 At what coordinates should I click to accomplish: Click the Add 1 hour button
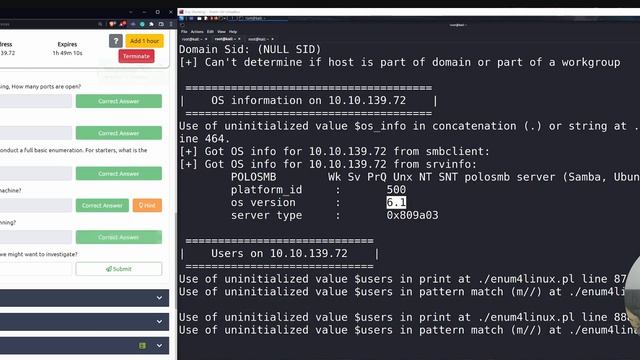[x=144, y=41]
